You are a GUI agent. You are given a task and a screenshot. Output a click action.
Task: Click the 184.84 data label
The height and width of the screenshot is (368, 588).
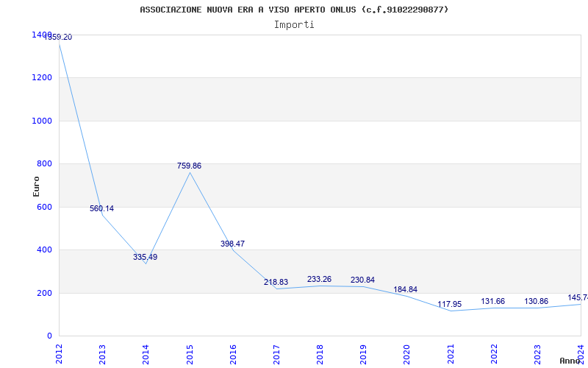[x=406, y=289]
